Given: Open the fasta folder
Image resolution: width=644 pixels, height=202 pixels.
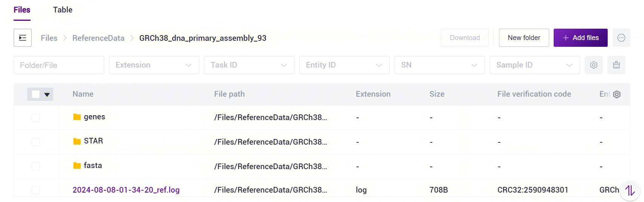Looking at the screenshot, I should click(88, 165).
